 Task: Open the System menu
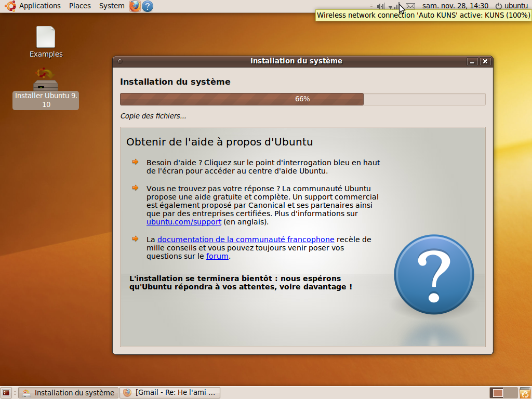(x=112, y=6)
